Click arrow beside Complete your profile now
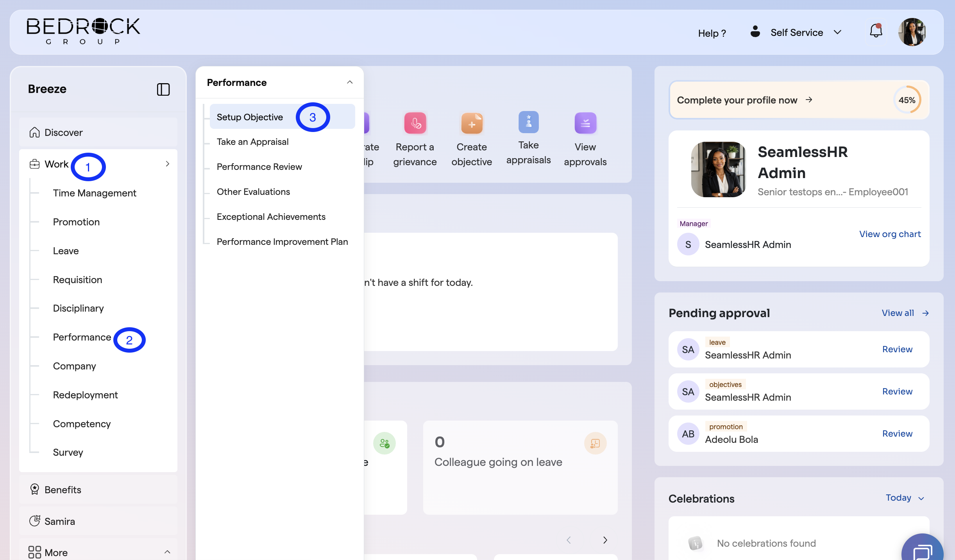955x560 pixels. (808, 100)
